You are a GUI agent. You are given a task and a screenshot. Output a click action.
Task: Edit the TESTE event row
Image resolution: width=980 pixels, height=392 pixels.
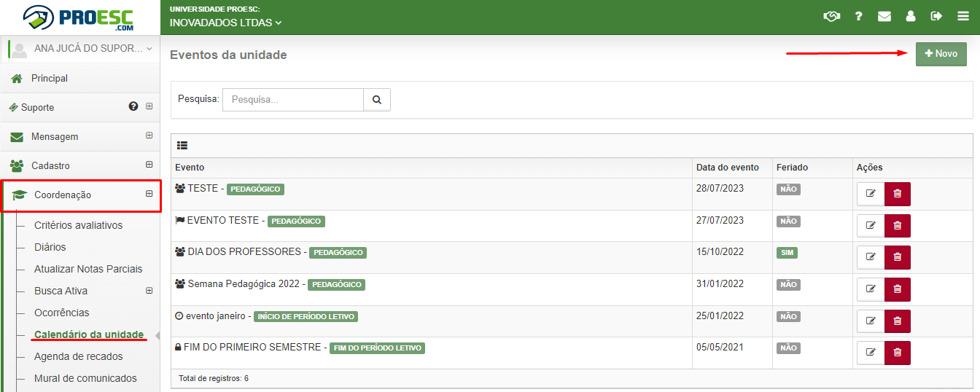pos(871,194)
